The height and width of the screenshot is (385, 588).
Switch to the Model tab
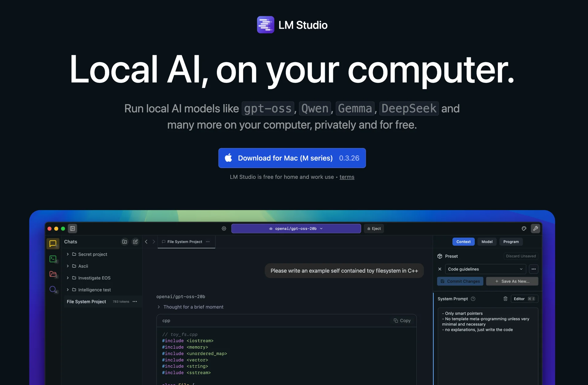click(x=487, y=242)
